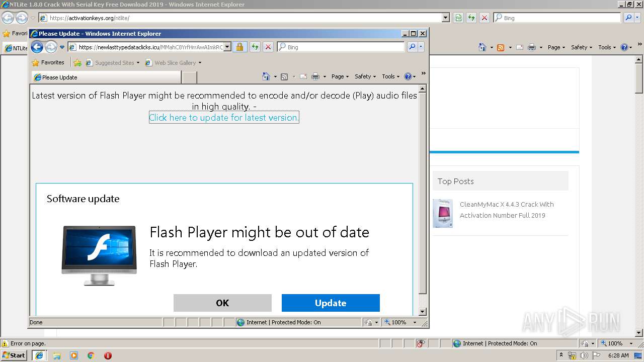
Task: Open the Page menu in popup window
Action: (x=340, y=76)
